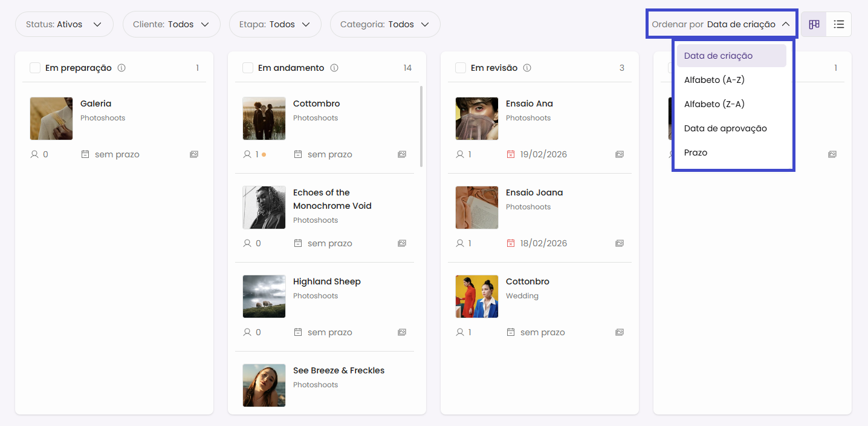The width and height of the screenshot is (868, 426).
Task: Open the Echoes of the Monochrome Void project
Action: [332, 199]
